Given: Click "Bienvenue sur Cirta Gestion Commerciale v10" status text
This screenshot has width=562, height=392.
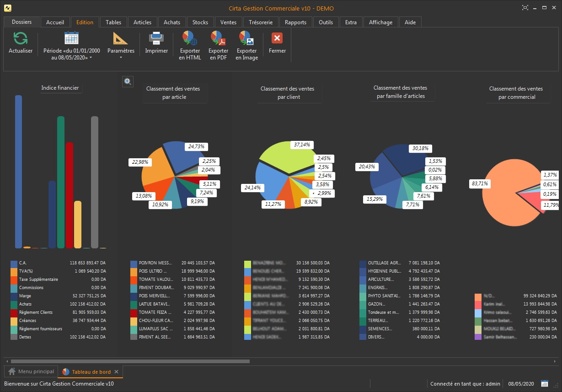Looking at the screenshot, I should pyautogui.click(x=59, y=384).
